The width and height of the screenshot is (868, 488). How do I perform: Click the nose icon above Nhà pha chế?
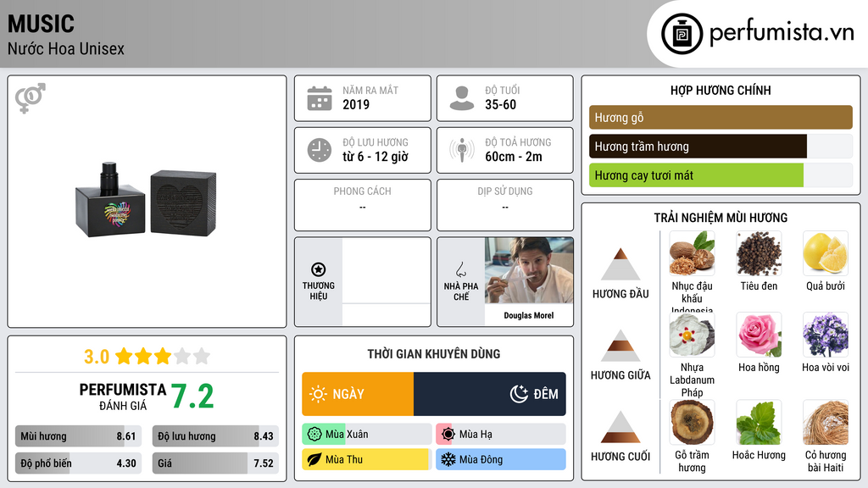pos(460,269)
